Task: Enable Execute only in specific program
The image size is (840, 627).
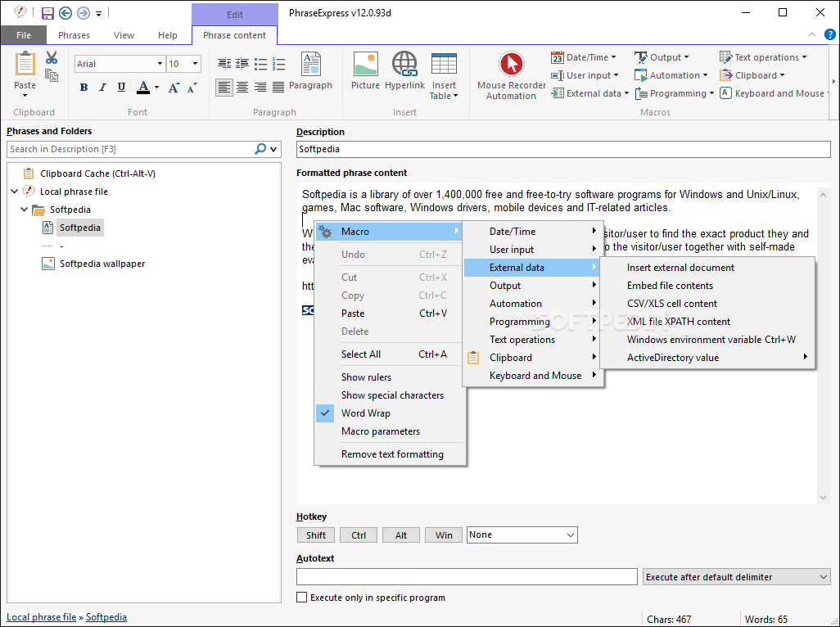Action: pyautogui.click(x=302, y=597)
